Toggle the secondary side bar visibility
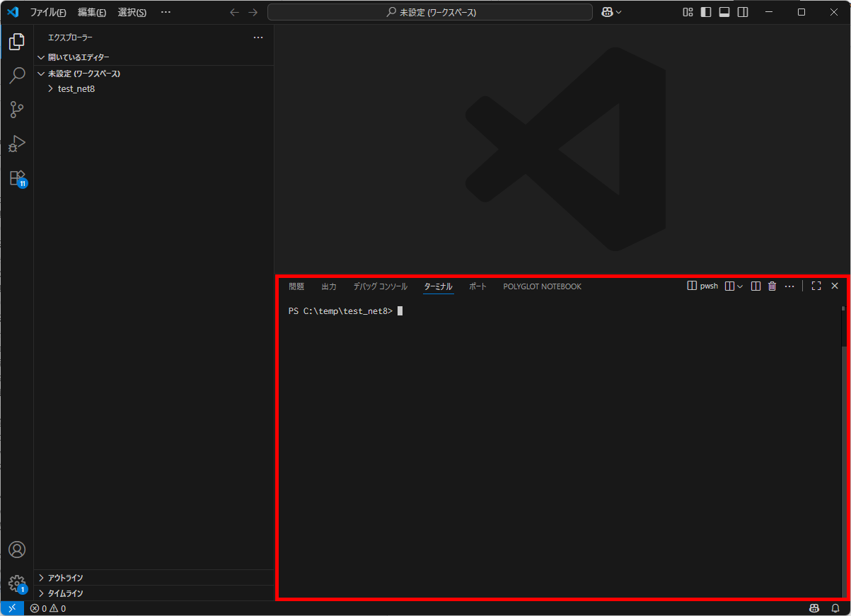Screen dimensions: 851x616 click(743, 12)
